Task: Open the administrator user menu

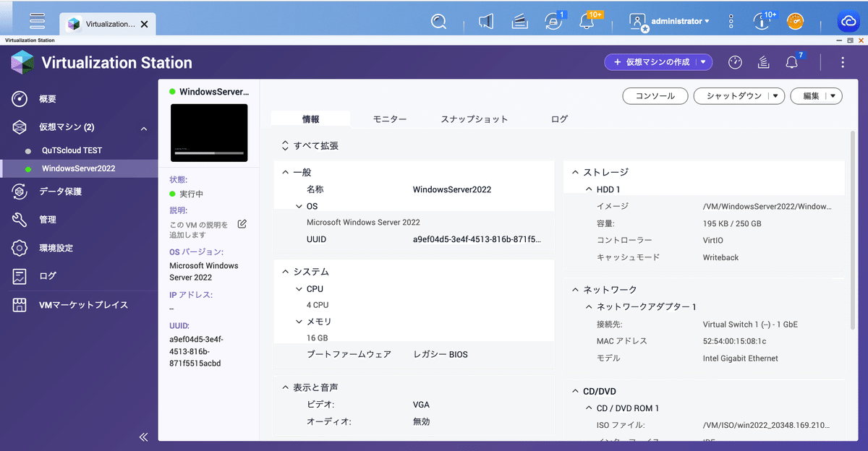Action: click(x=670, y=22)
